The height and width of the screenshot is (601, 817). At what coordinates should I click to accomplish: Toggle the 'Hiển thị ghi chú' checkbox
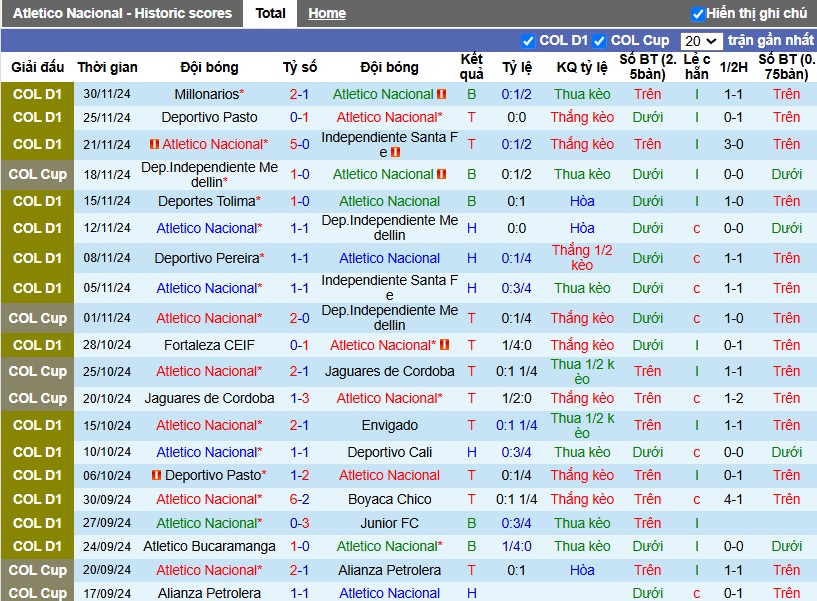coord(697,14)
